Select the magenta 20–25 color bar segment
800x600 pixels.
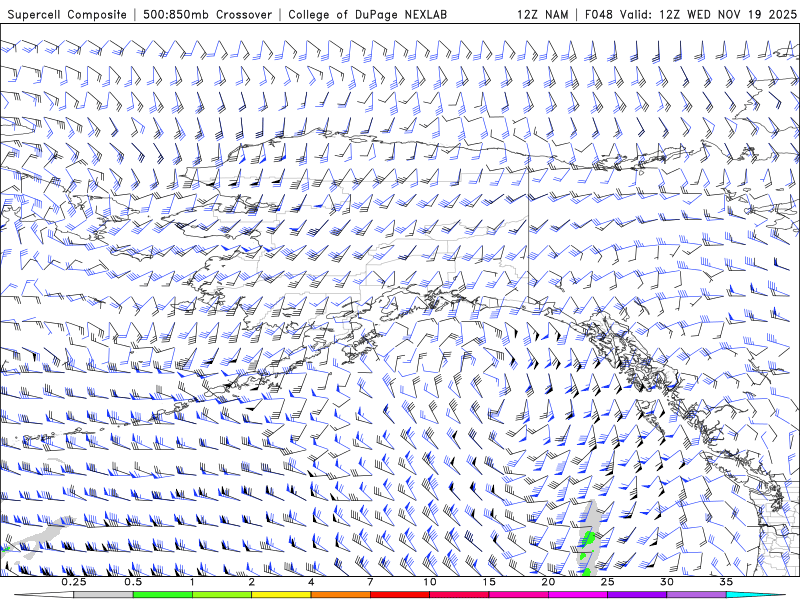(578, 595)
